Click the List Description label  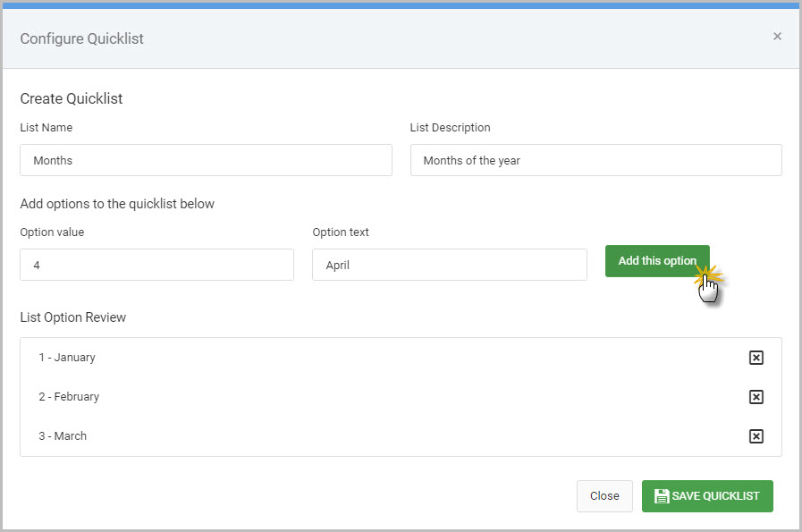[450, 127]
